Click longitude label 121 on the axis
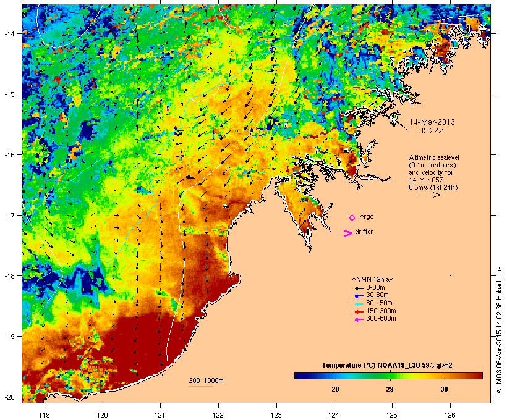The width and height of the screenshot is (507, 420). coord(160,415)
